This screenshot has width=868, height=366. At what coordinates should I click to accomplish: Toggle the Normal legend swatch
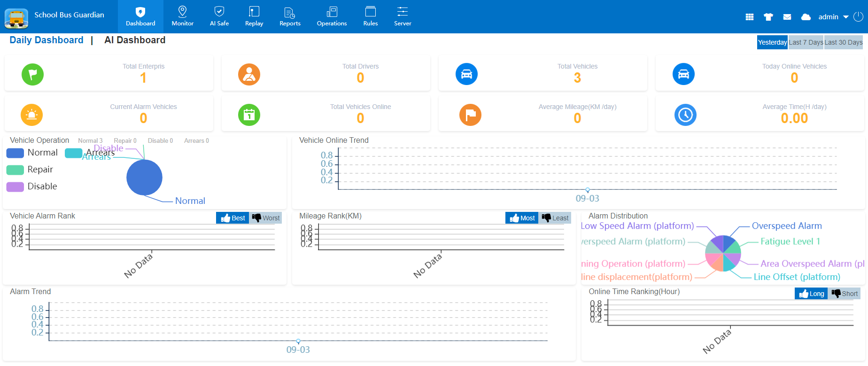click(15, 153)
